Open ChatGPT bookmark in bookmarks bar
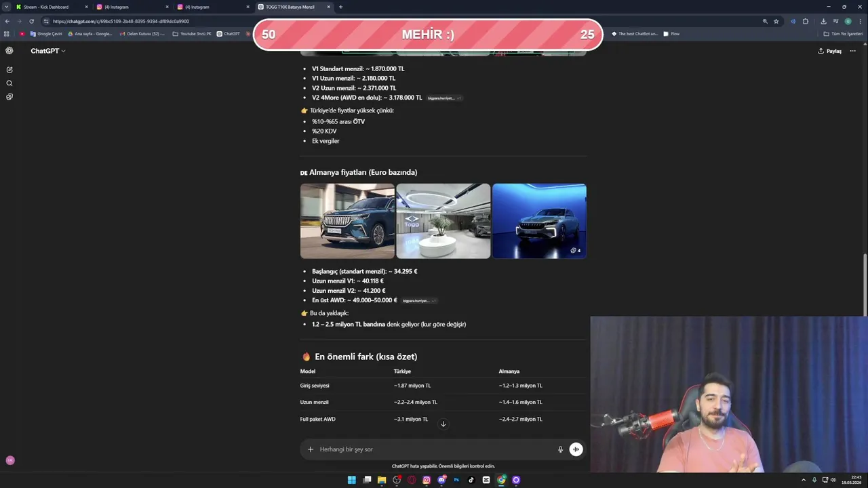Image resolution: width=868 pixels, height=488 pixels. [x=229, y=34]
